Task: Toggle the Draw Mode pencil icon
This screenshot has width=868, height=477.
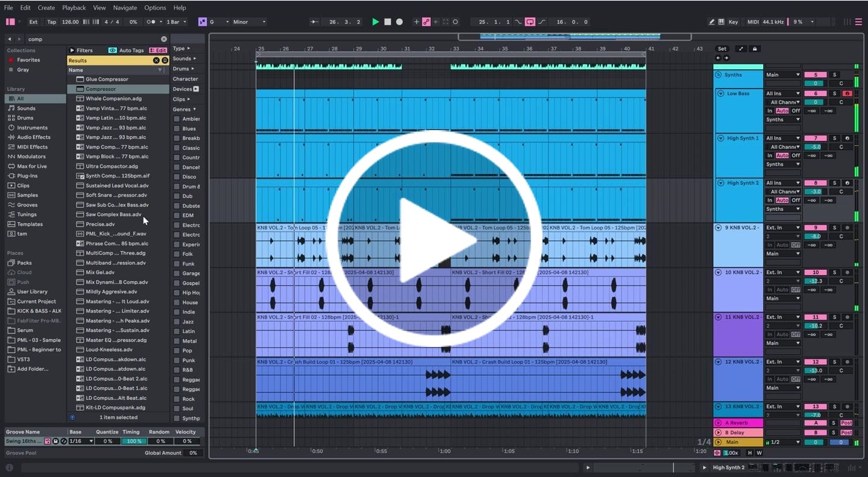Action: 712,22
